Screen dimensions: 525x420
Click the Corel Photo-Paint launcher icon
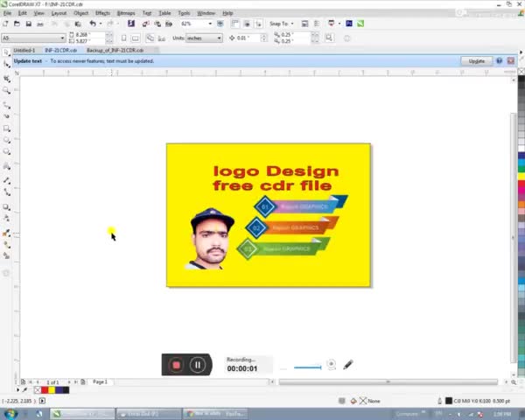[x=349, y=24]
